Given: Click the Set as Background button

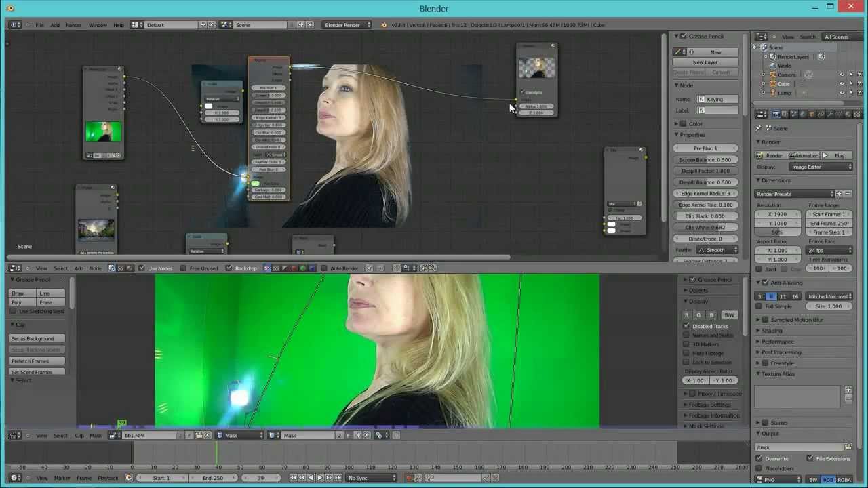Looking at the screenshot, I should point(37,338).
